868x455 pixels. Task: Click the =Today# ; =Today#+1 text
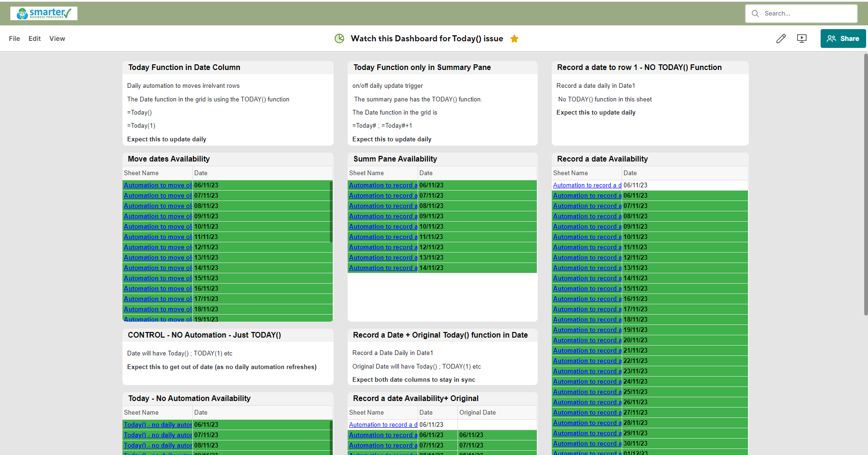point(382,126)
